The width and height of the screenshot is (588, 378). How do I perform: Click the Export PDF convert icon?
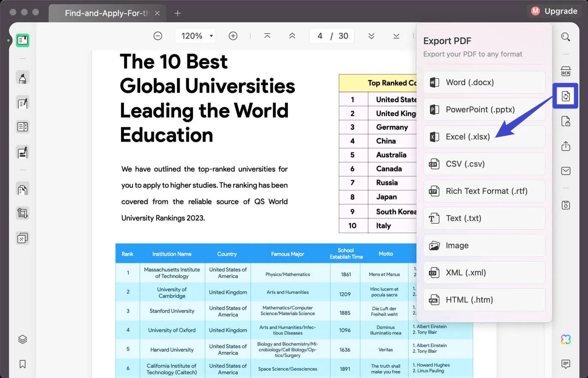[x=566, y=96]
